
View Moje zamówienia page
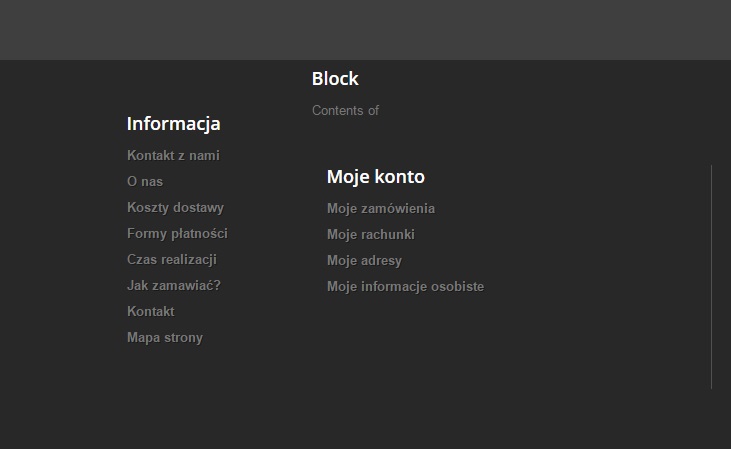[x=381, y=209]
